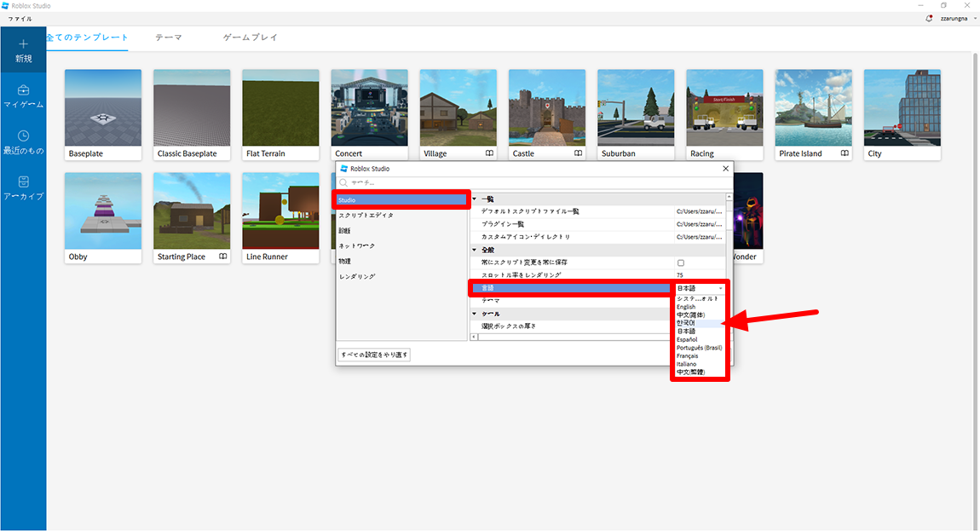
Task: Select レンダリング settings category
Action: (402, 276)
